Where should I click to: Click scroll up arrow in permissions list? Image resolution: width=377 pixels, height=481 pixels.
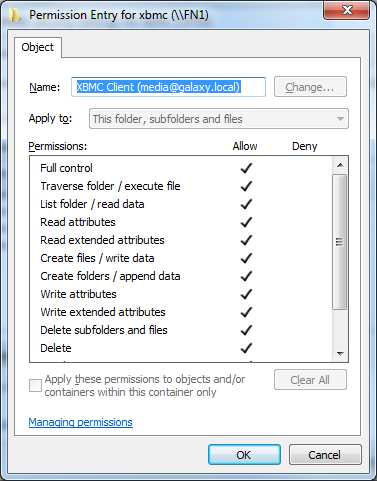point(340,165)
